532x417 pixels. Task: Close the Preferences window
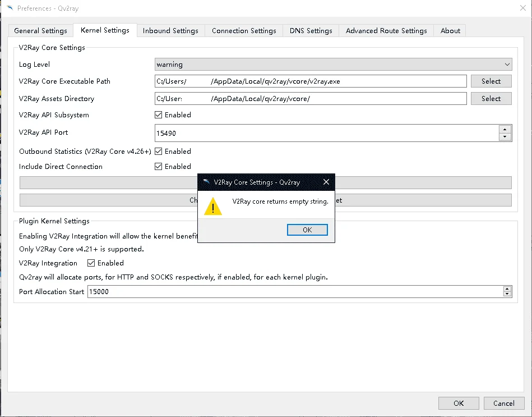pyautogui.click(x=523, y=8)
